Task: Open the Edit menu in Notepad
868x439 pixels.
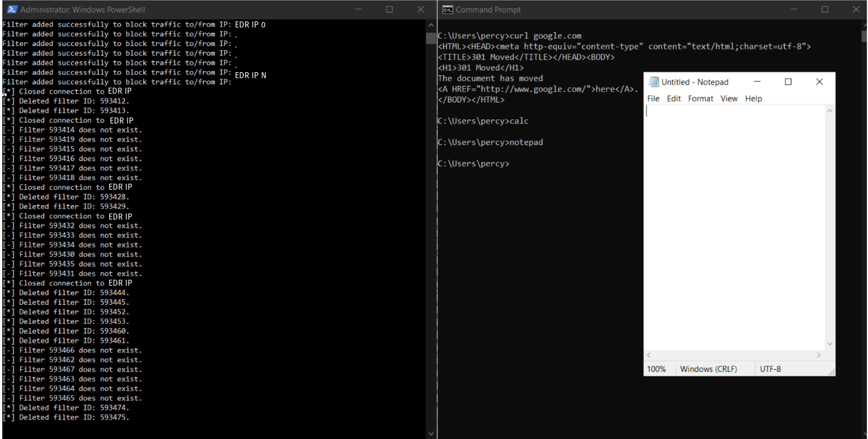Action: (x=674, y=98)
